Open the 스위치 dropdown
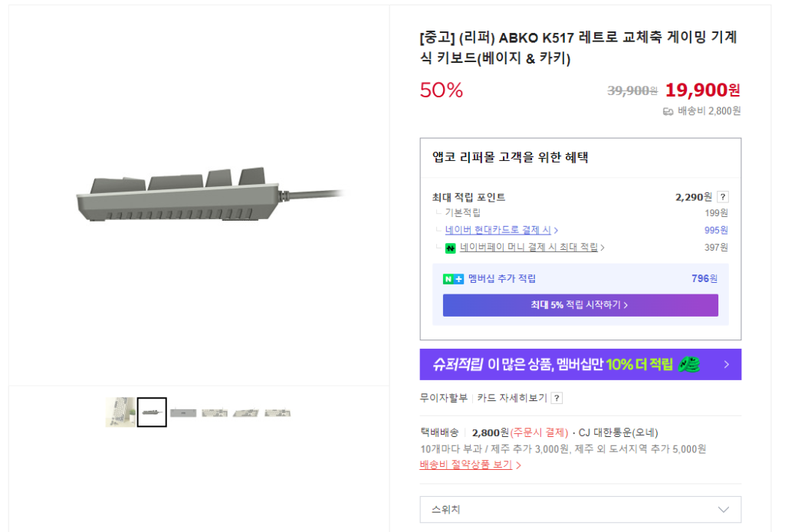The height and width of the screenshot is (532, 785). tap(580, 509)
